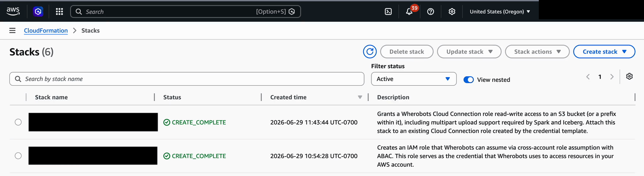This screenshot has height=176, width=644.
Task: Open the CloudFormation breadcrumb link
Action: [46, 30]
